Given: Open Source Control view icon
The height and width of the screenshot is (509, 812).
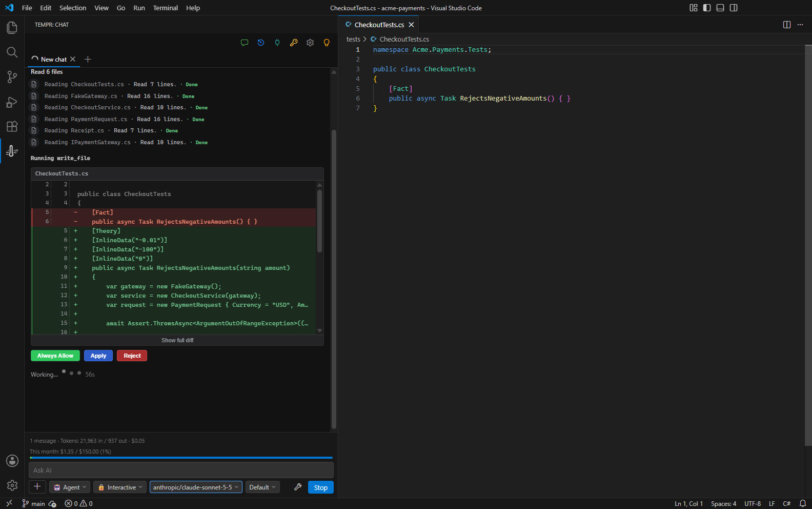Looking at the screenshot, I should 12,77.
